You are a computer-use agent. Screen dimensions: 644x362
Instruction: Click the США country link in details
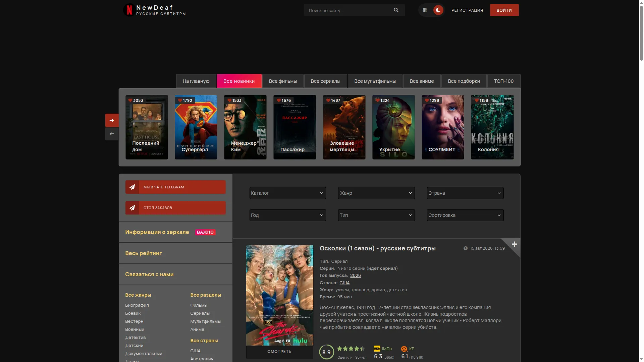pyautogui.click(x=344, y=283)
